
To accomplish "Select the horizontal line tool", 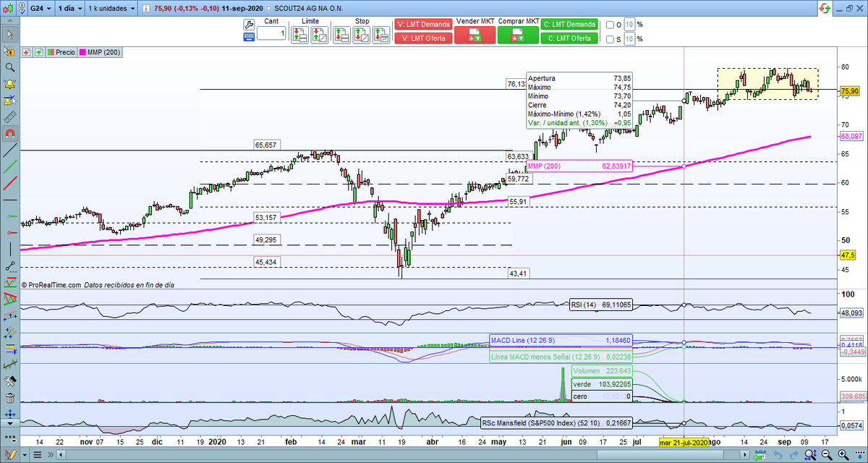I will coord(9,200).
